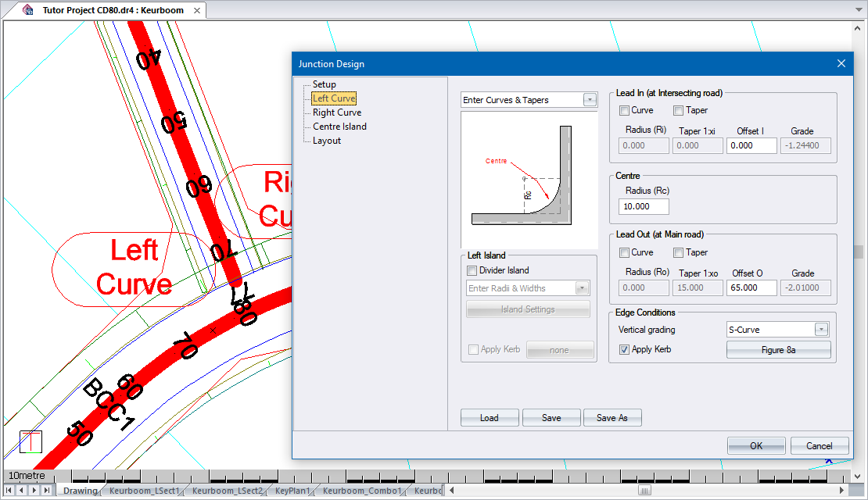Click horizontal scrollbar right arrow
Screen dimensions: 868x500
click(842, 491)
